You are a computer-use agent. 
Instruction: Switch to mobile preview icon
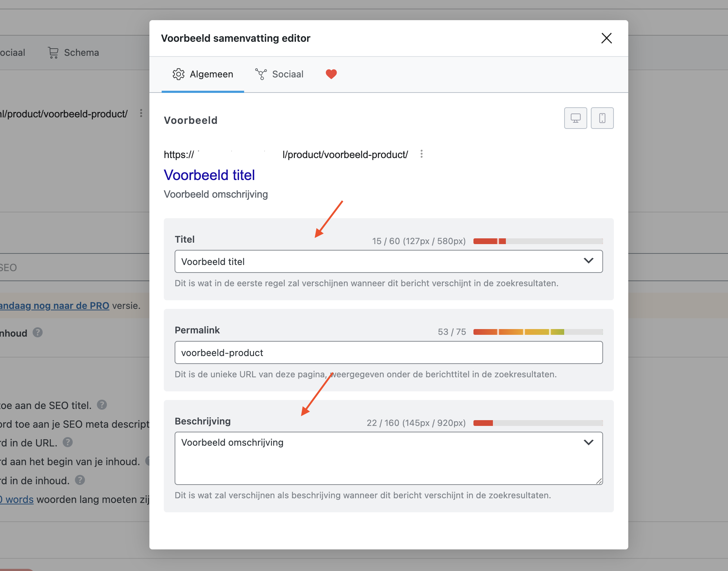coord(602,118)
